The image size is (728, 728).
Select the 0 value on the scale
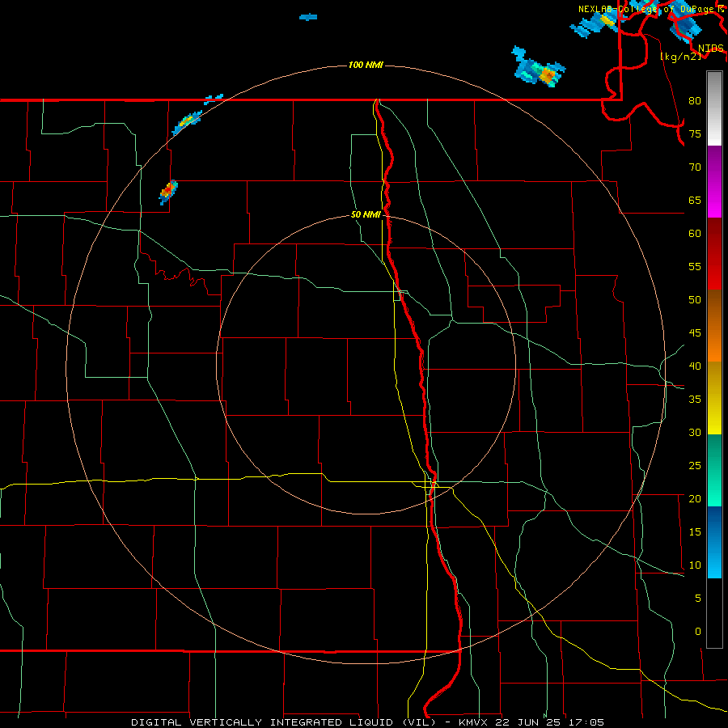click(698, 632)
